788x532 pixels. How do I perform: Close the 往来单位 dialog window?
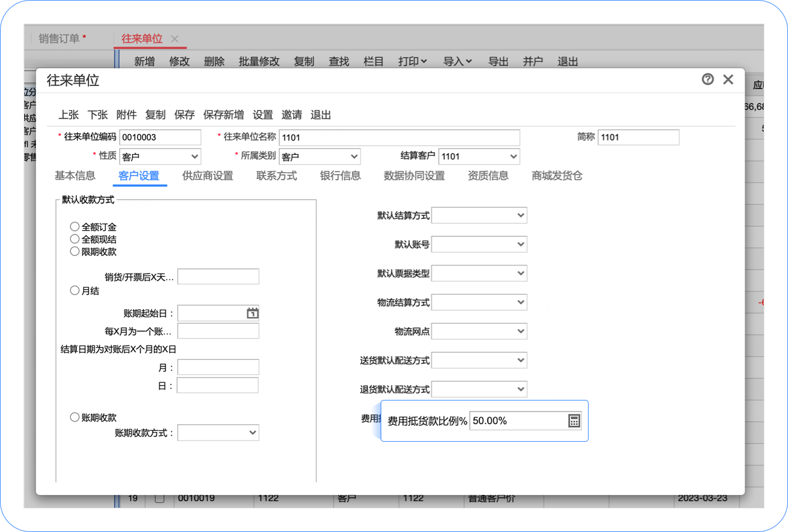coord(729,79)
